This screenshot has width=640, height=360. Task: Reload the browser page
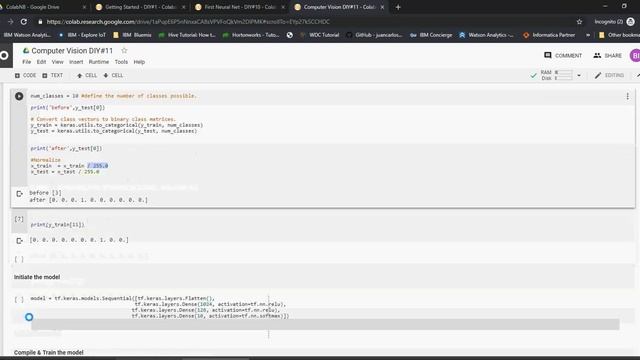click(24, 22)
